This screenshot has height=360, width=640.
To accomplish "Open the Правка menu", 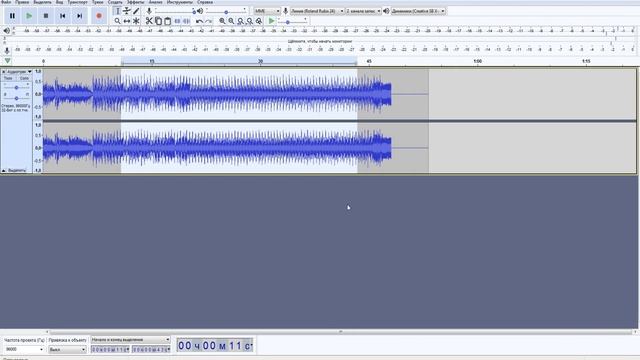I will coord(22,2).
